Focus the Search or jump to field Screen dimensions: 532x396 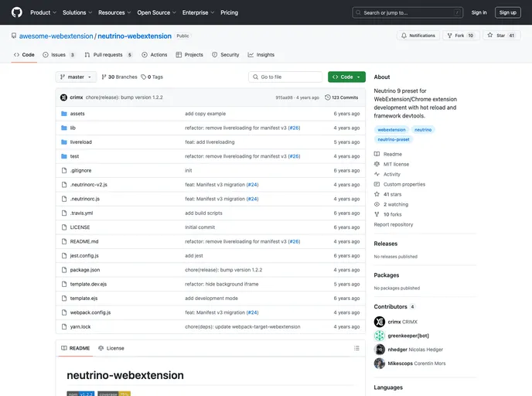point(408,12)
